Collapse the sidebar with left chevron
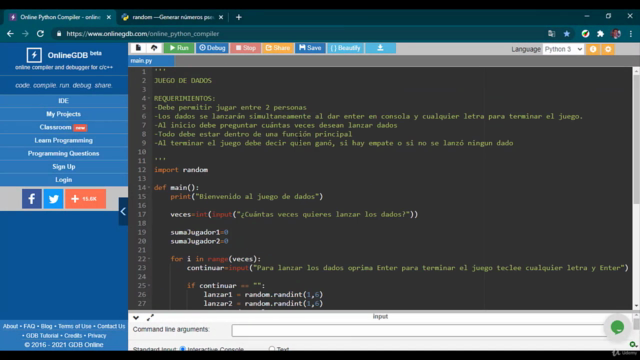This screenshot has height=360, width=640. point(123,211)
